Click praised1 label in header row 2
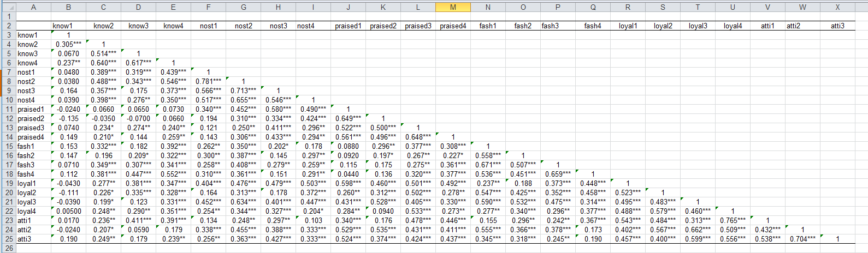 [348, 26]
